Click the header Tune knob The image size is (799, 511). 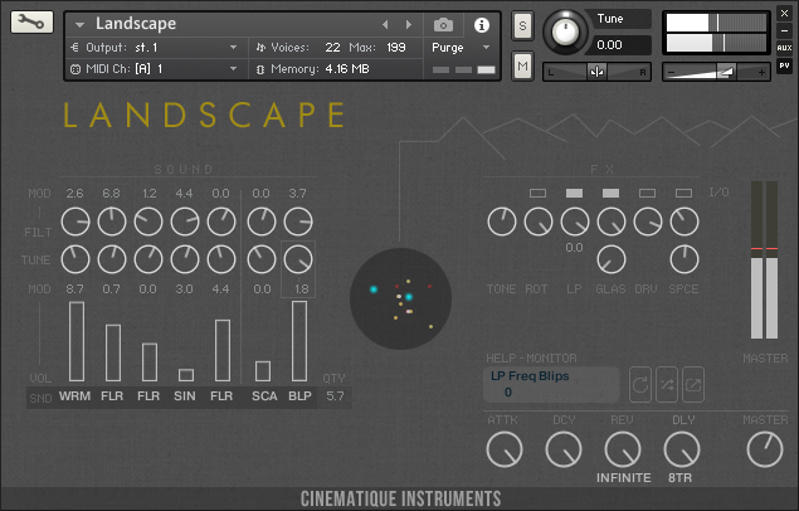(565, 32)
